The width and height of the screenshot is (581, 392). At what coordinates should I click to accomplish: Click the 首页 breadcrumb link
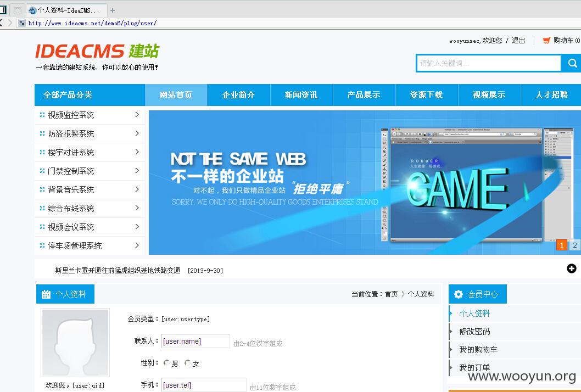[x=391, y=294]
